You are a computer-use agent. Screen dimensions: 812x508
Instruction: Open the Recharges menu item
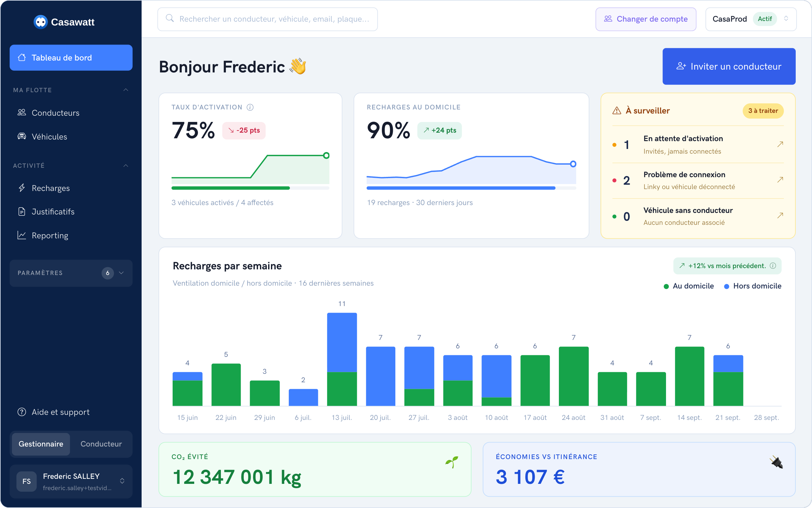click(71, 188)
